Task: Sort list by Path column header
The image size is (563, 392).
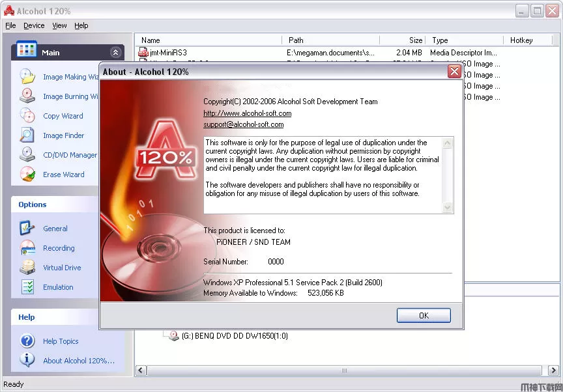Action: pyautogui.click(x=330, y=40)
